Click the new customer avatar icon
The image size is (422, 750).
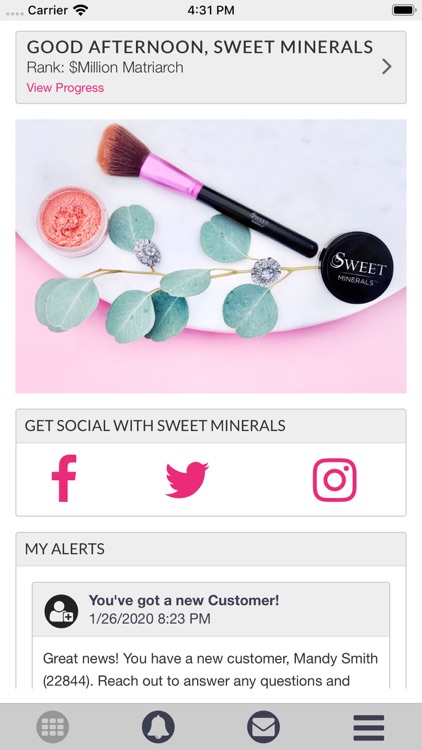pos(61,611)
